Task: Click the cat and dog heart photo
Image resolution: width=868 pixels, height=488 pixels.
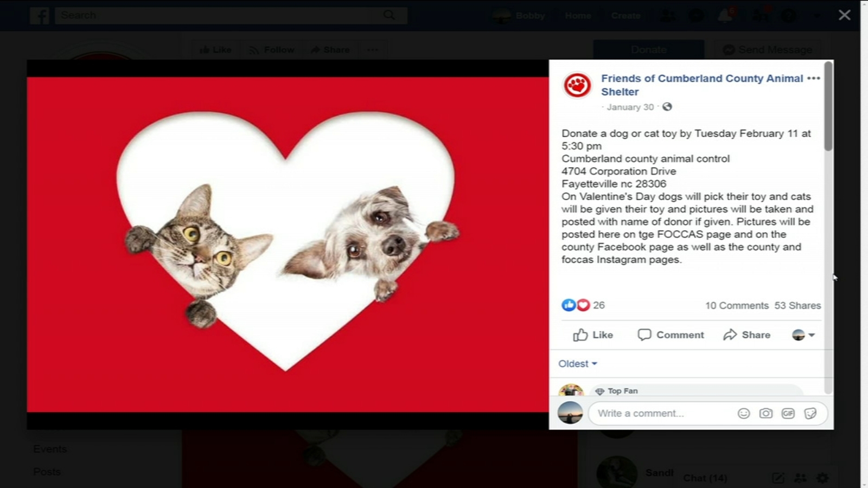Action: pos(288,245)
